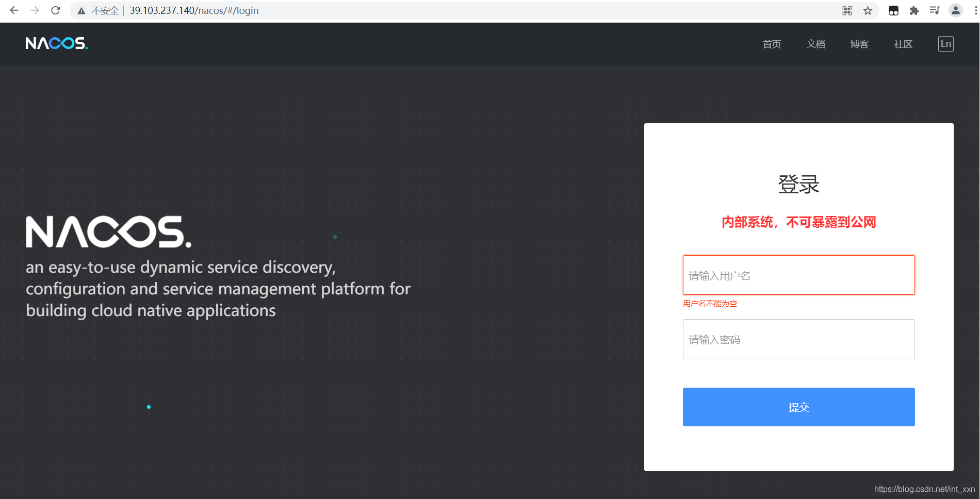Click the browser forward arrow
This screenshot has width=980, height=499.
(x=35, y=10)
